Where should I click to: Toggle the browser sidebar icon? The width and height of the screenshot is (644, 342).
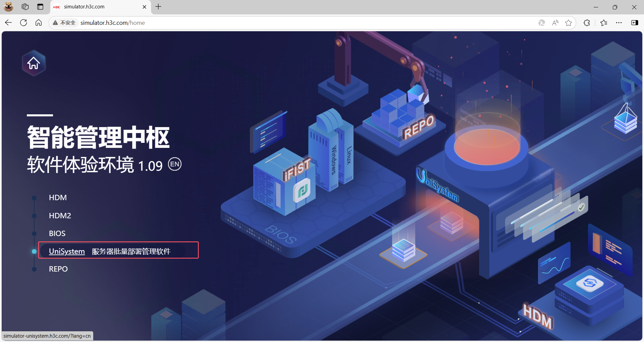click(635, 23)
